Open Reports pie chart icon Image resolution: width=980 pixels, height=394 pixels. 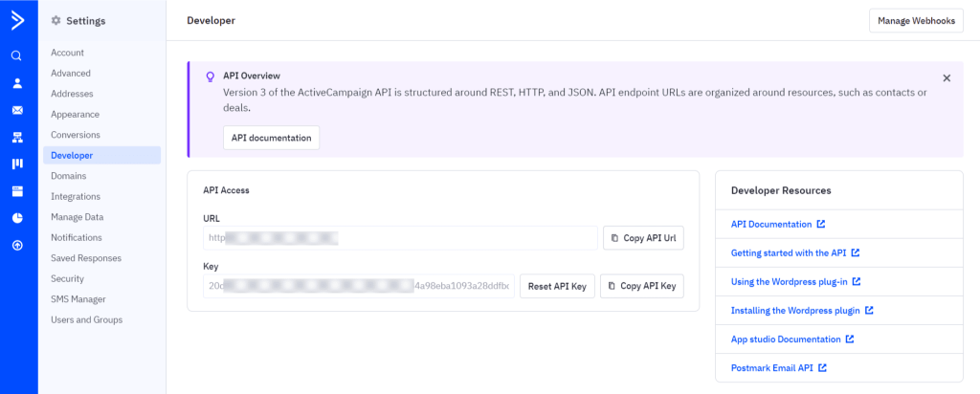pos(17,218)
